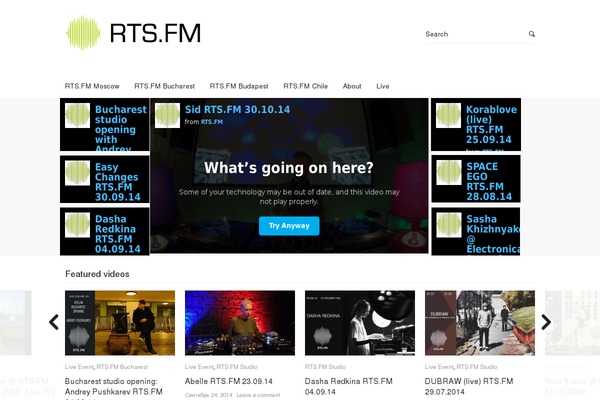Click the RTS.FM author link under Sid title
This screenshot has height=400, width=600.
tap(212, 122)
